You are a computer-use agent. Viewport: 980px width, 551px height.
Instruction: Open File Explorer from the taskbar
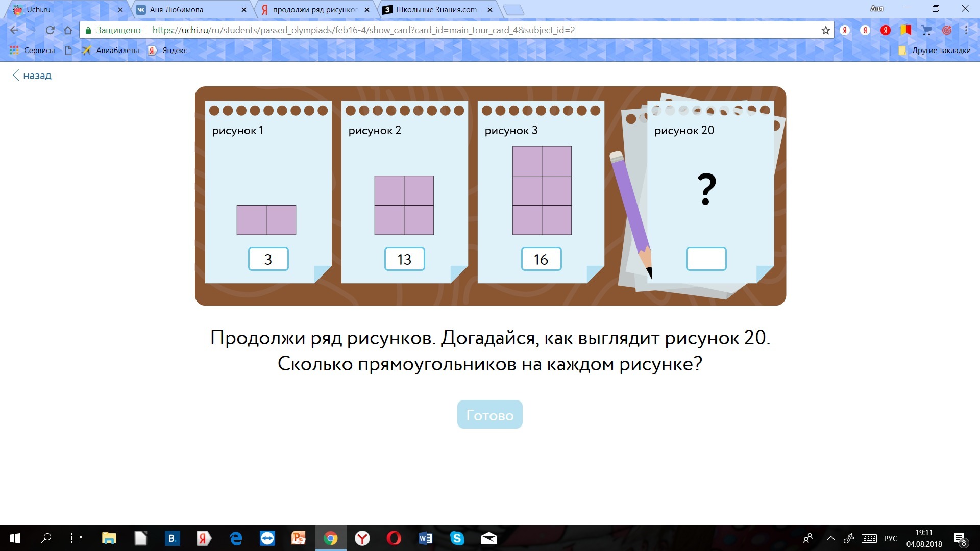[x=109, y=538]
